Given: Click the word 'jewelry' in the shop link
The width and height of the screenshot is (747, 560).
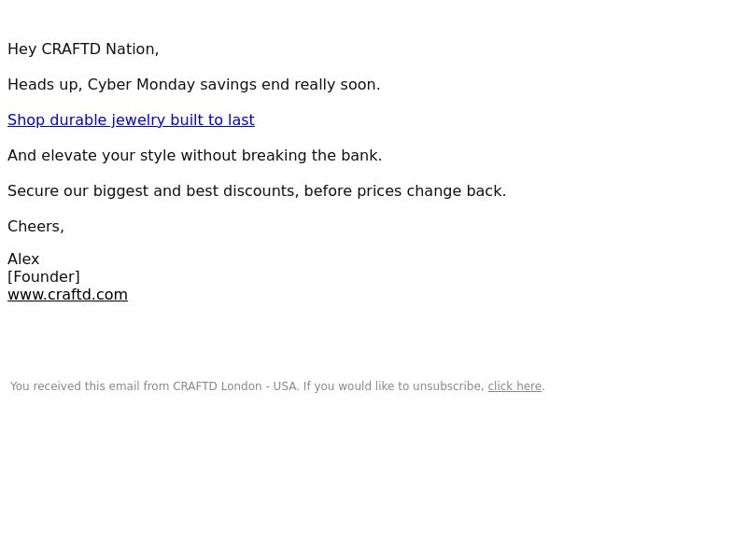Looking at the screenshot, I should point(138,120).
